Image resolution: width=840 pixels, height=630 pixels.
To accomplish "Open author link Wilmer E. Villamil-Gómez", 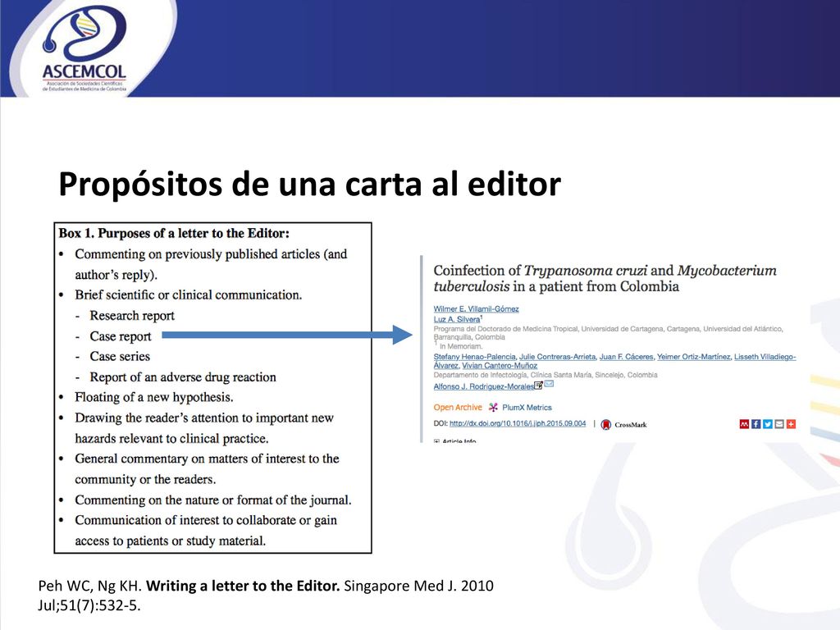I will pos(477,309).
